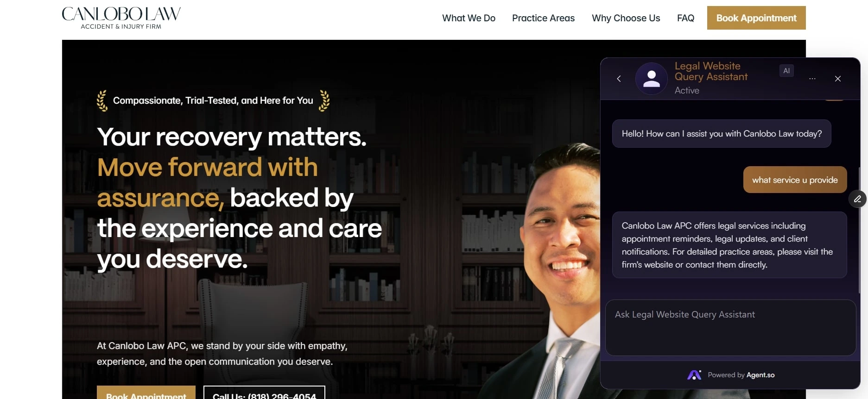Open the What We Do menu item

[469, 18]
